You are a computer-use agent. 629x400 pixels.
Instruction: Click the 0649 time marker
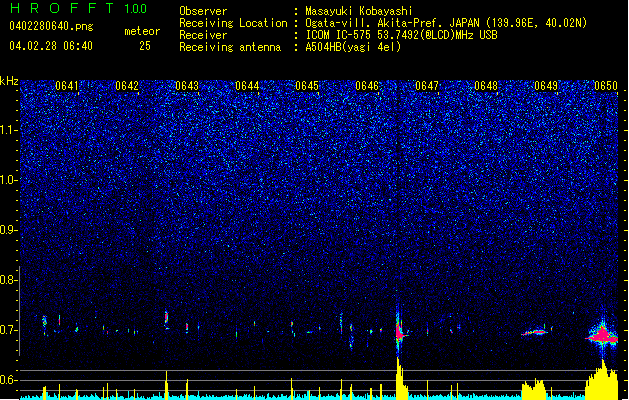546,86
